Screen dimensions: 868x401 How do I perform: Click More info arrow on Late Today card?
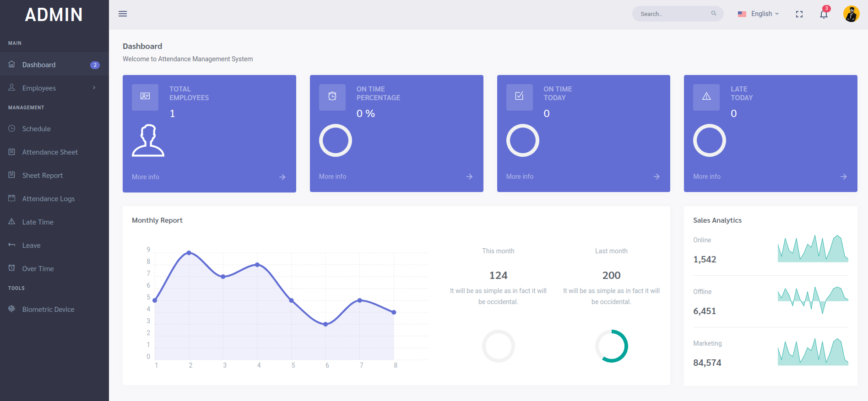843,176
